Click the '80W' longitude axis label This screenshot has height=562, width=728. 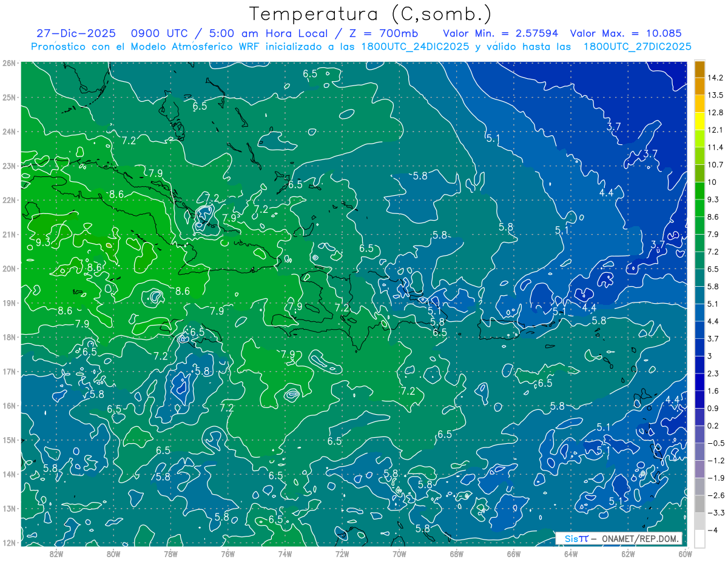tap(113, 553)
